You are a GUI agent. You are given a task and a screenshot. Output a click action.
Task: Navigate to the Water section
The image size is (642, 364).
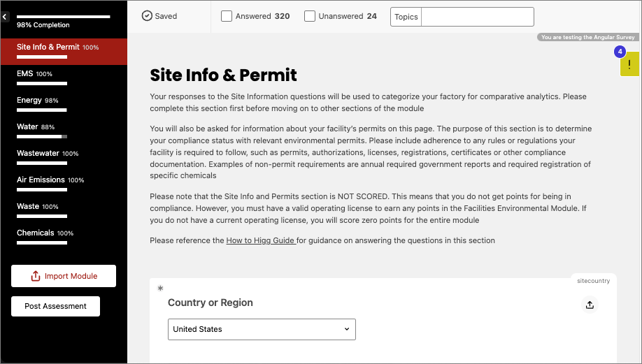tap(27, 126)
